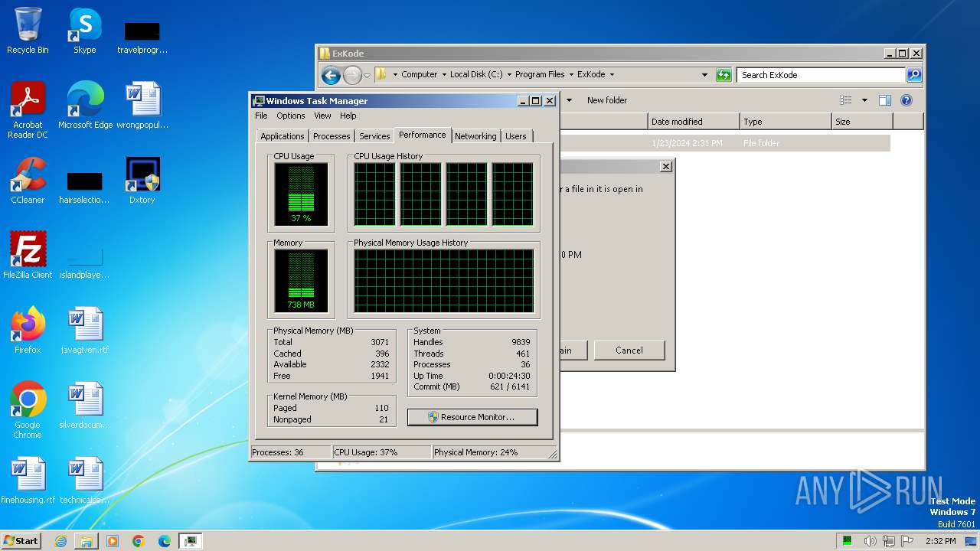This screenshot has height=551, width=980.
Task: Open the hairselectio desktop file
Action: [85, 187]
